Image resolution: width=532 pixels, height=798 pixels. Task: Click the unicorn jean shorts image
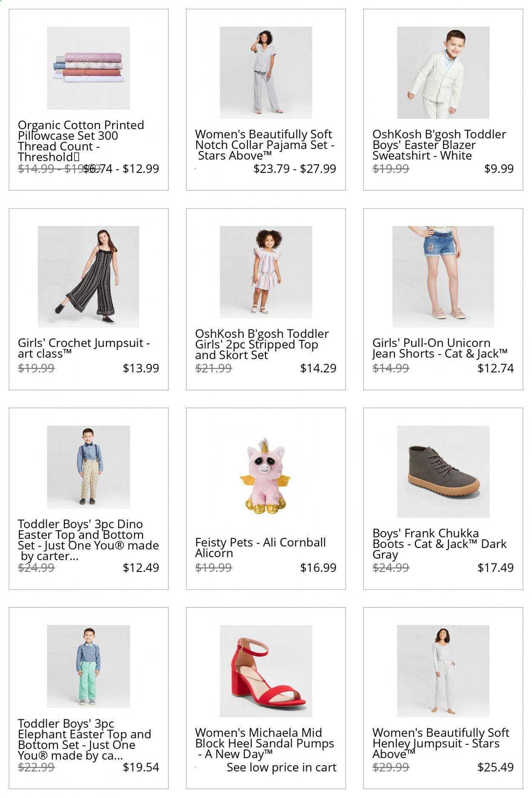click(443, 277)
